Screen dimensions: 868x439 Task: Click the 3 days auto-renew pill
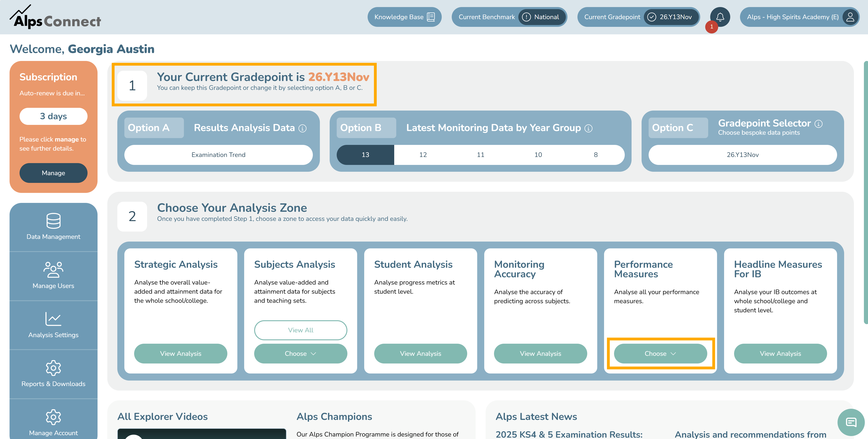53,116
